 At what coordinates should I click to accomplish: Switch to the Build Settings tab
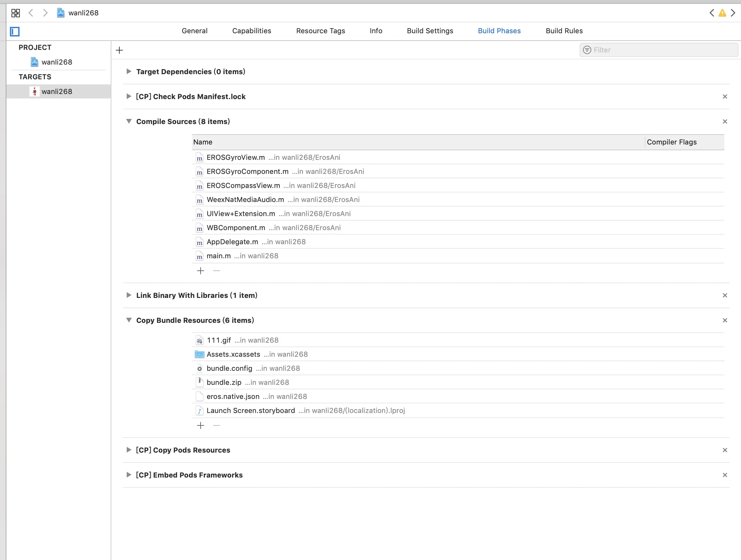click(430, 31)
